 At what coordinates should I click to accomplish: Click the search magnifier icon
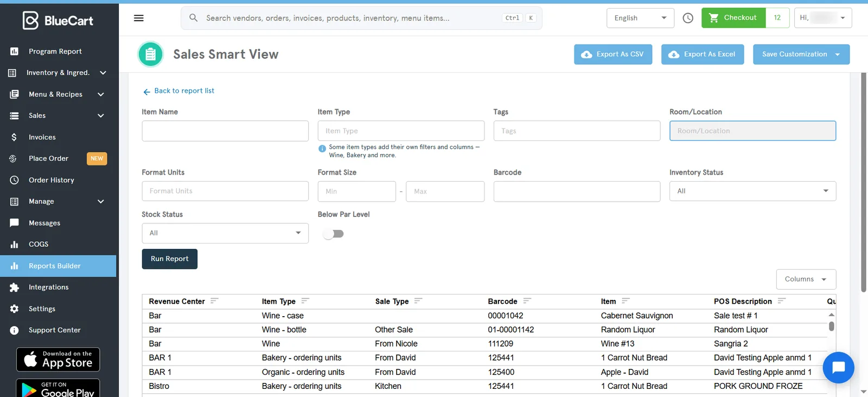pyautogui.click(x=193, y=18)
